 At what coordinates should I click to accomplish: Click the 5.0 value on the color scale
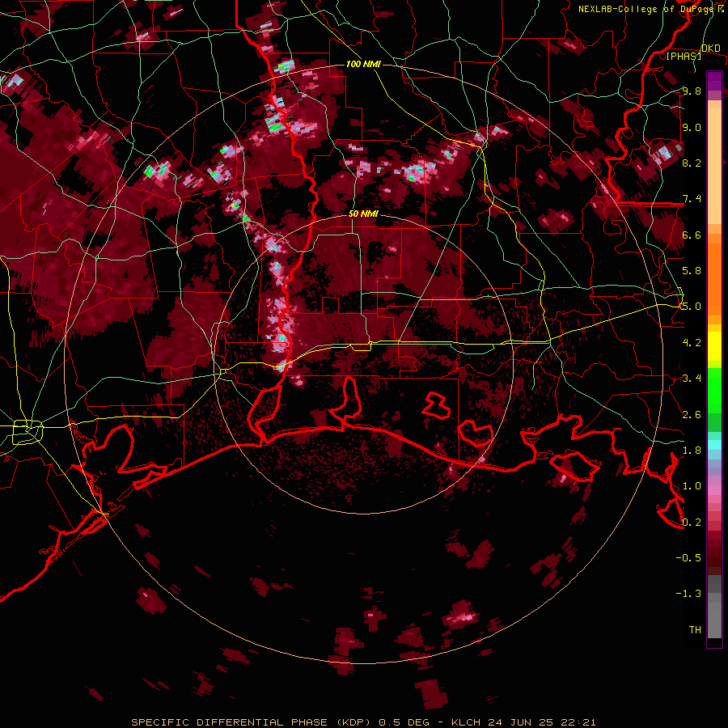pyautogui.click(x=692, y=307)
